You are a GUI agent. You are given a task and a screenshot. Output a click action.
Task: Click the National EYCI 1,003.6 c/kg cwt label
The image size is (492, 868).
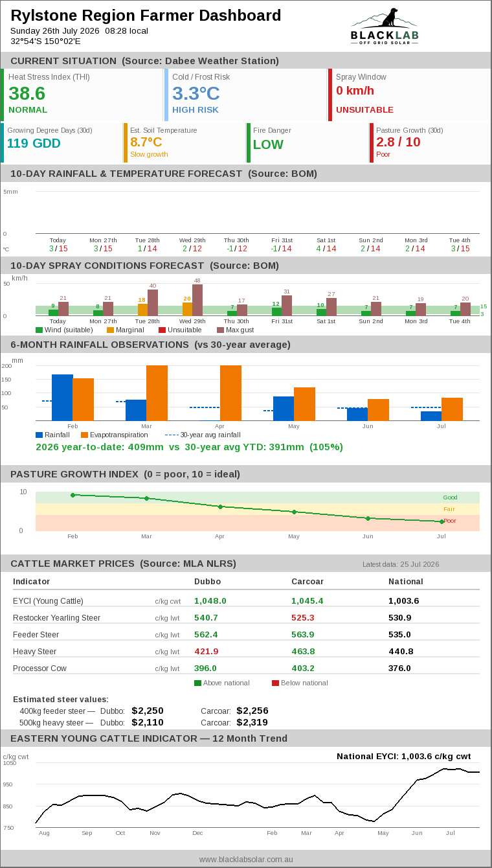click(403, 756)
